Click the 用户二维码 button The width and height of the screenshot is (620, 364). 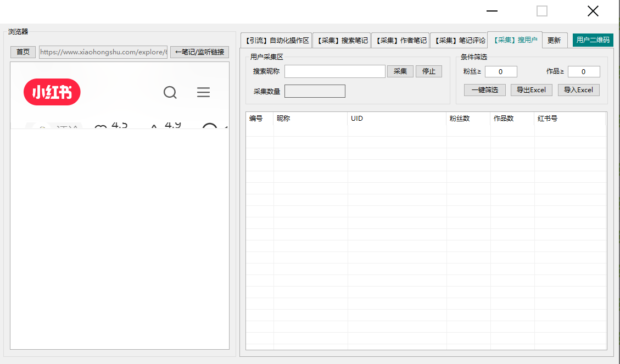point(593,40)
